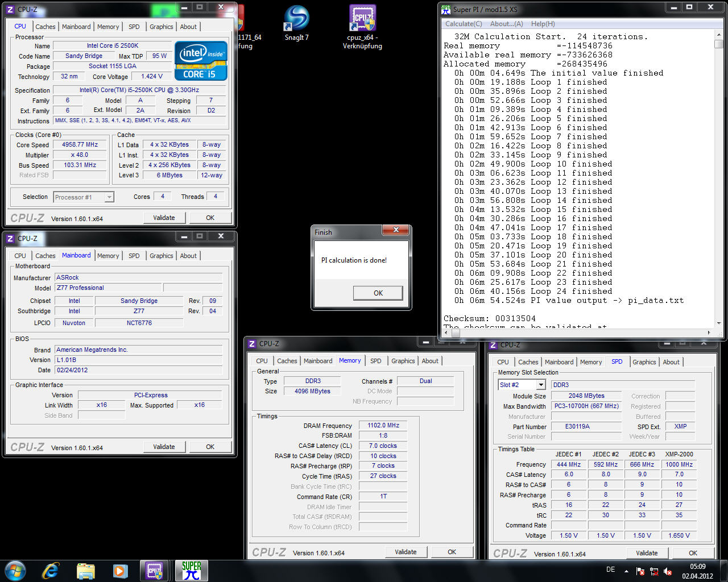
Task: Click Core Speed value 4958.77 MHz
Action: (x=80, y=144)
